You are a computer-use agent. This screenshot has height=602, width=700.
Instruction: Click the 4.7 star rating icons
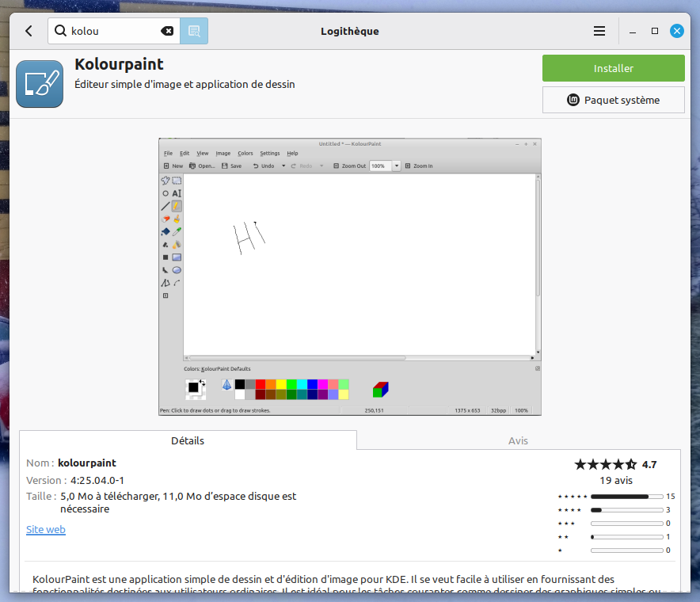point(605,464)
